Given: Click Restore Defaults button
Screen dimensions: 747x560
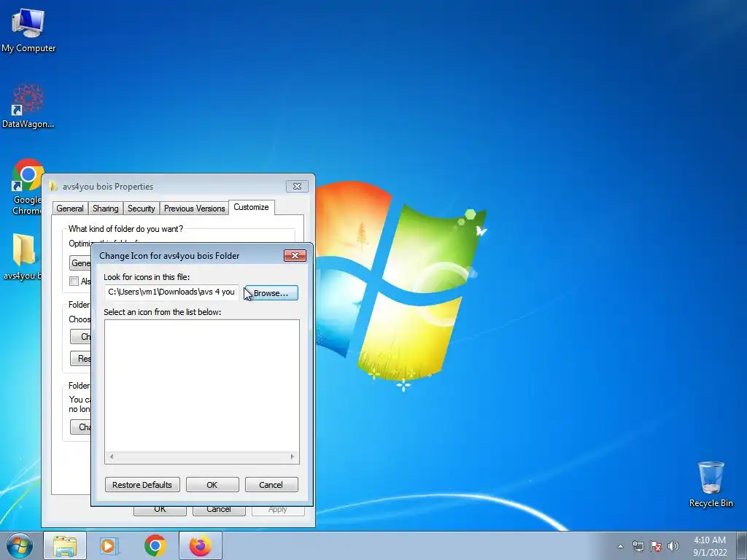Looking at the screenshot, I should click(x=142, y=485).
